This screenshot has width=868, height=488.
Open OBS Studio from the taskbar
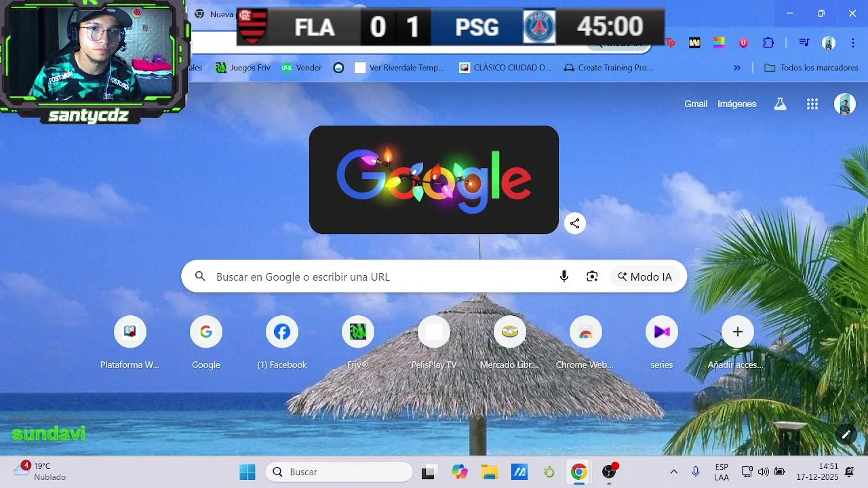click(609, 472)
